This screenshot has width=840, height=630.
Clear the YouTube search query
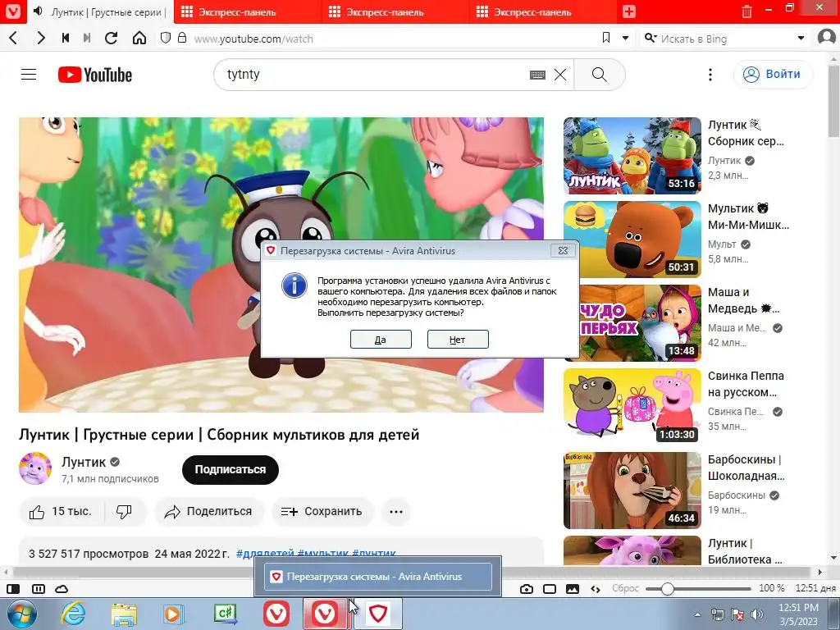click(559, 75)
